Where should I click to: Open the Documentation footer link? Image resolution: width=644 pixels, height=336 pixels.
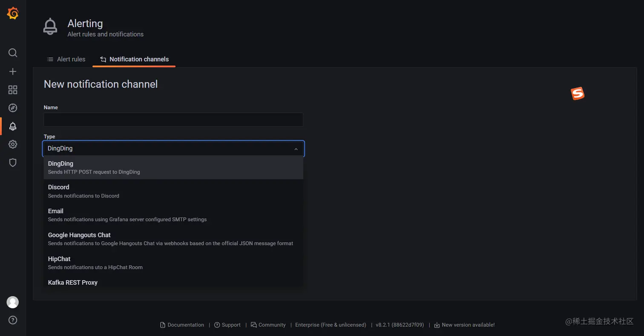(182, 325)
